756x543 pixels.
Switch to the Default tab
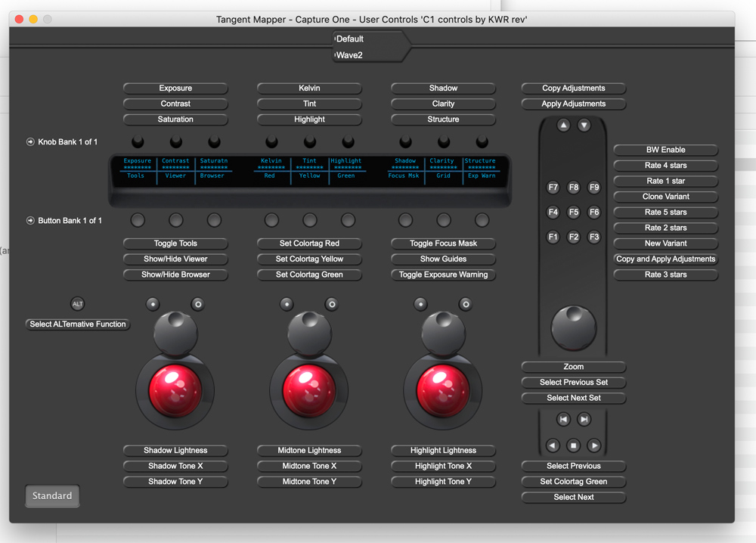350,39
